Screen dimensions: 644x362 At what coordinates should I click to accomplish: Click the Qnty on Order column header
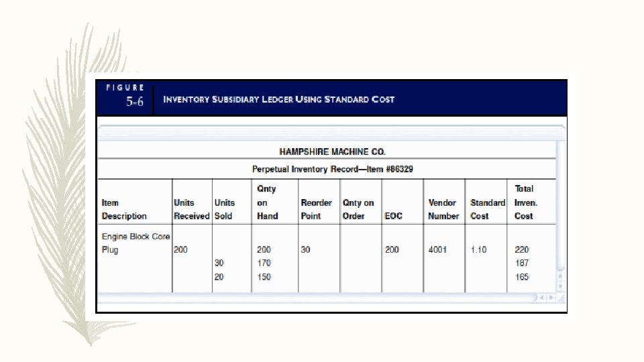pyautogui.click(x=358, y=209)
